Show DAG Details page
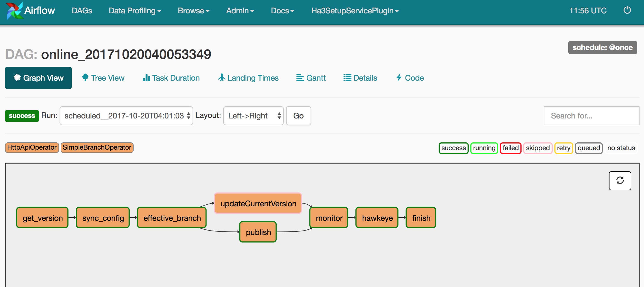 360,78
